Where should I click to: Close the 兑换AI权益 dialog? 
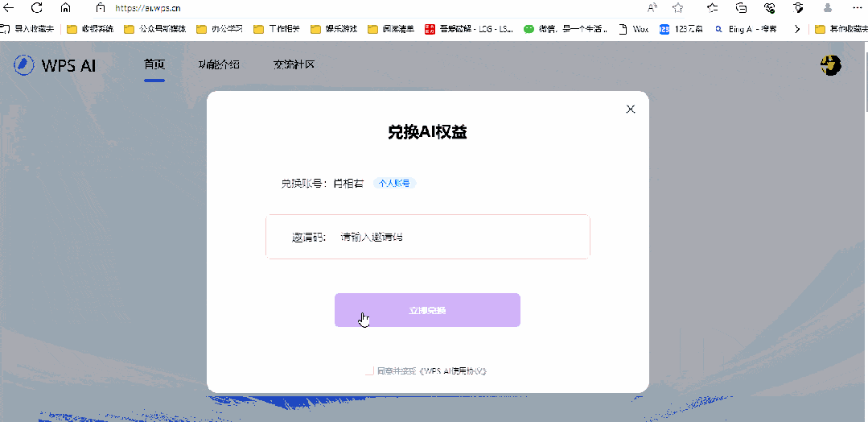(630, 110)
